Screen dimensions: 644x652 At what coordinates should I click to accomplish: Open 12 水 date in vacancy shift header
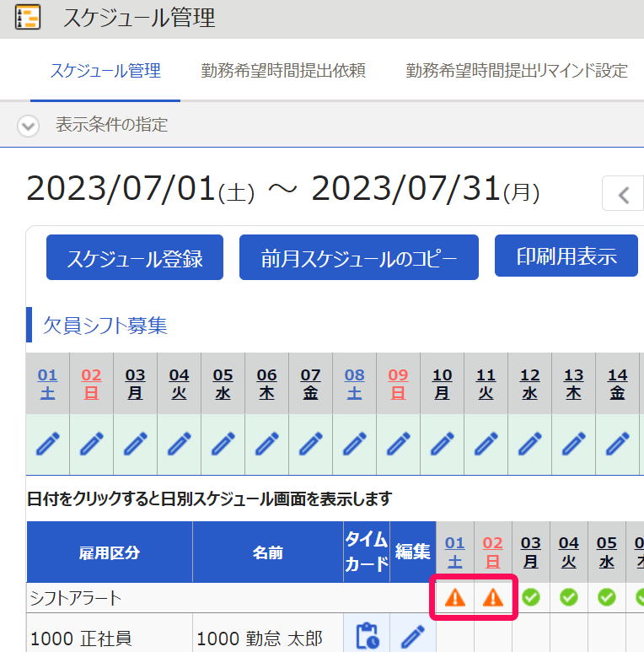click(529, 384)
